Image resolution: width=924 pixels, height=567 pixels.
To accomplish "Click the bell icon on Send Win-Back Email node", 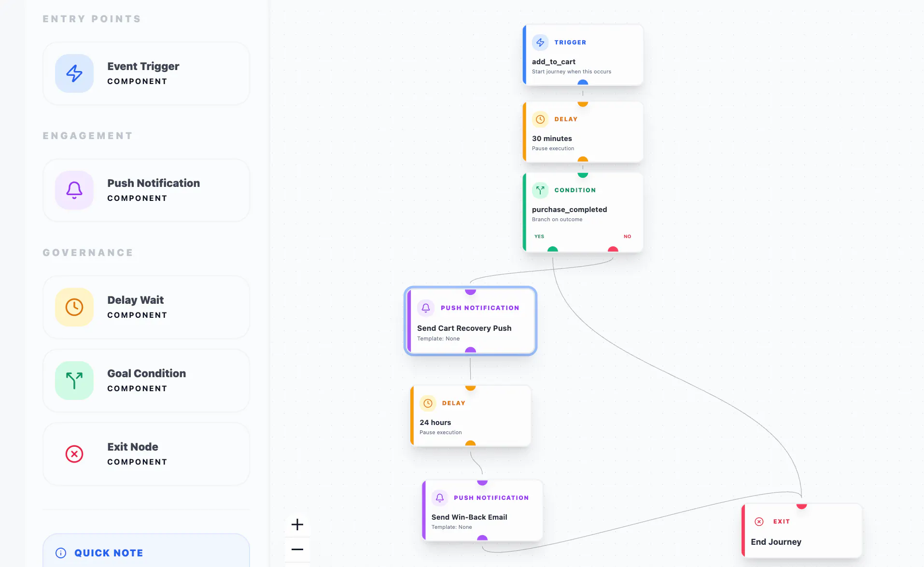I will 440,498.
